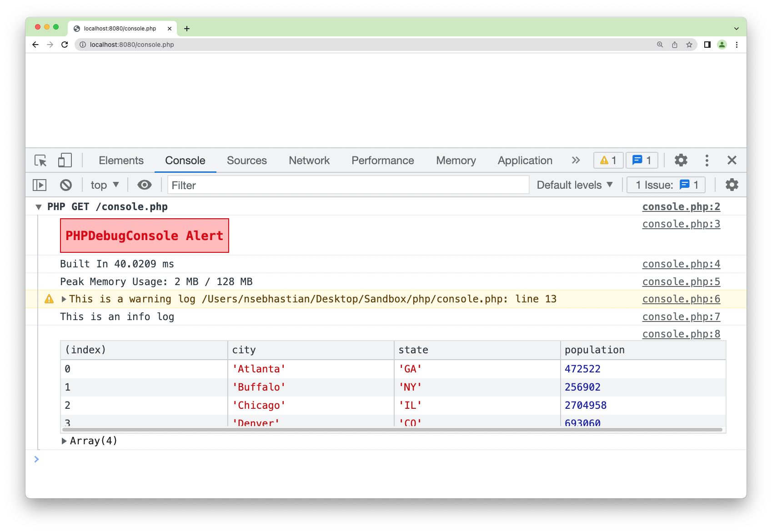Select the inspect element cursor tool
Viewport: 772px width, 532px height.
40,161
